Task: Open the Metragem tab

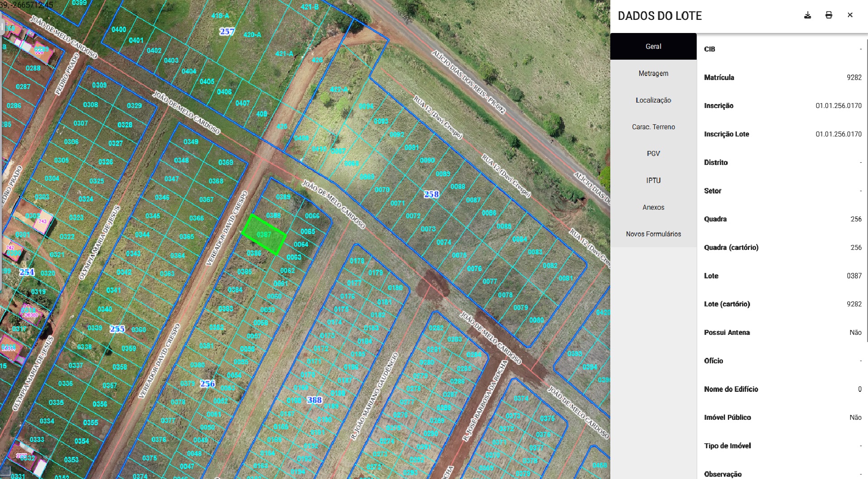Action: 653,73
